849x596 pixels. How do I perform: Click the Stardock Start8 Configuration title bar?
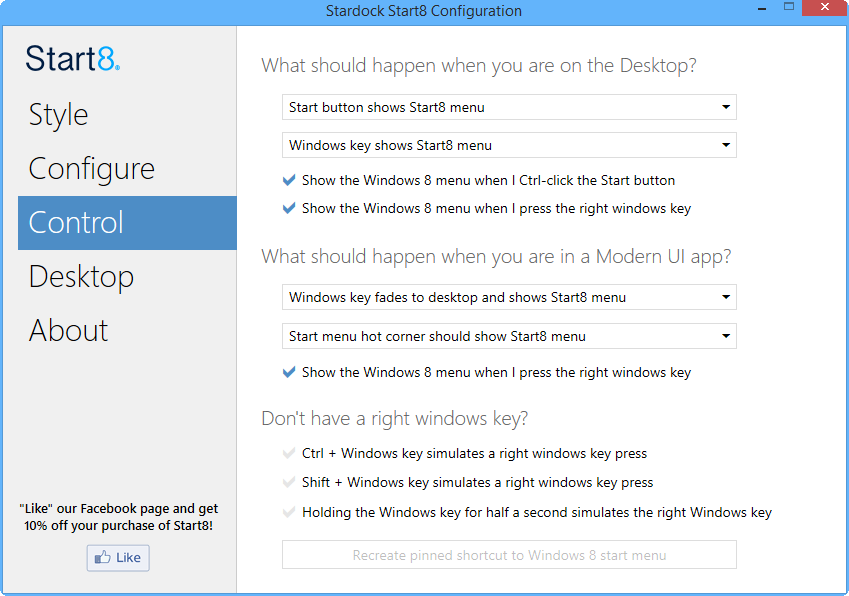[423, 11]
